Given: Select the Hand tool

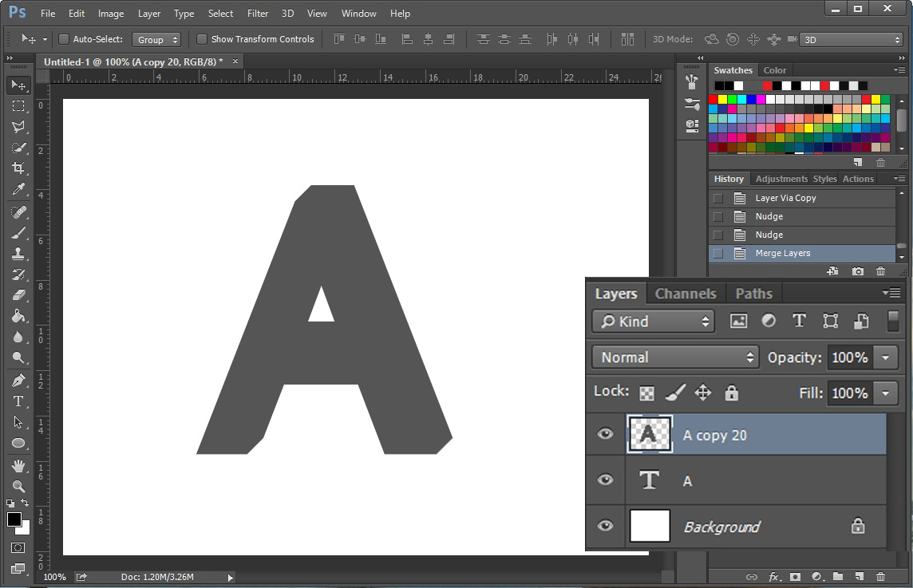Looking at the screenshot, I should 18,466.
